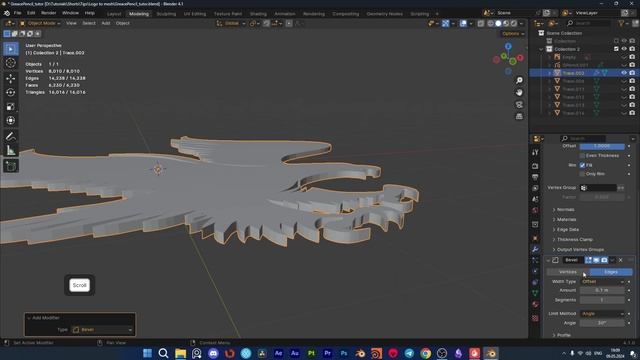Viewport: 640px width, 360px height.
Task: Click the pan view hand icon
Action: 519,93
